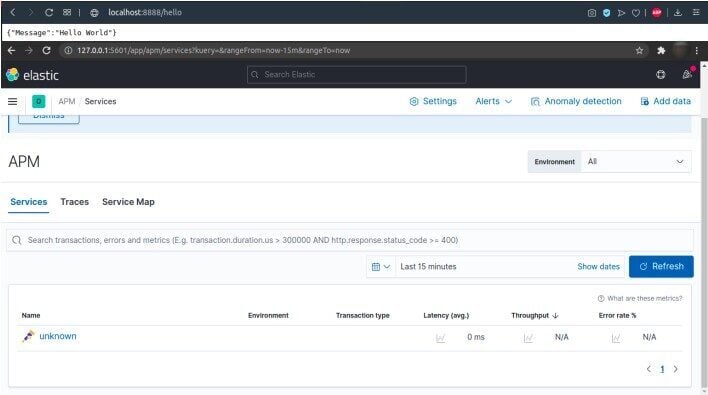
Task: Focus the transactions search query bar
Action: coord(350,240)
